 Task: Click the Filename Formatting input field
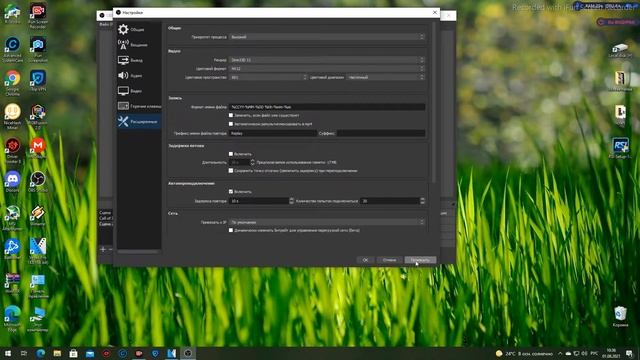pyautogui.click(x=327, y=107)
